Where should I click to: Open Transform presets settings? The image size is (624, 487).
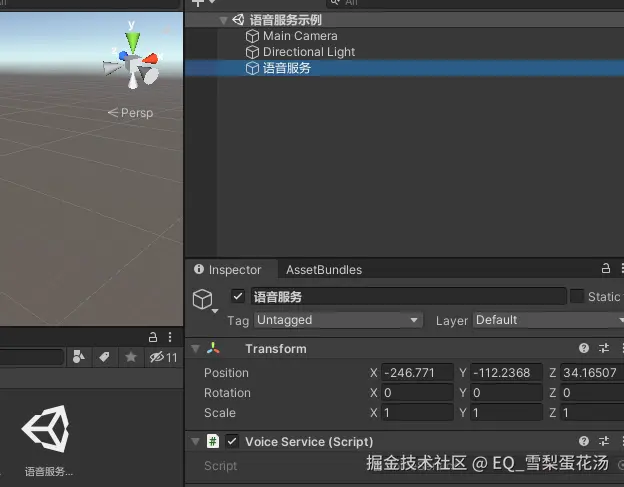[604, 349]
